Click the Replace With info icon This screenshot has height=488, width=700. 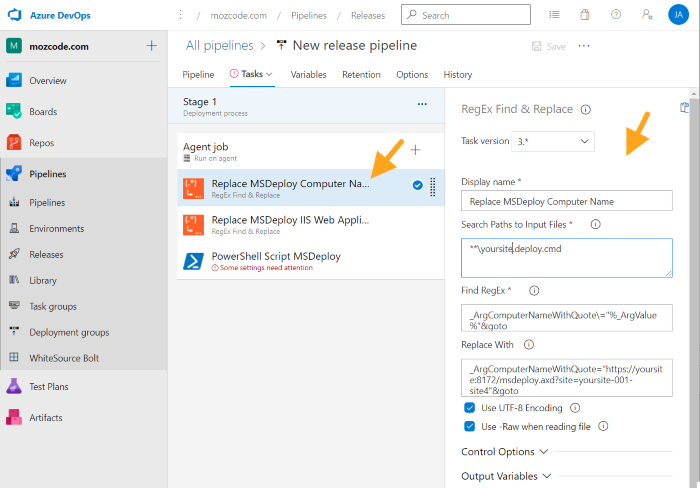(x=529, y=345)
